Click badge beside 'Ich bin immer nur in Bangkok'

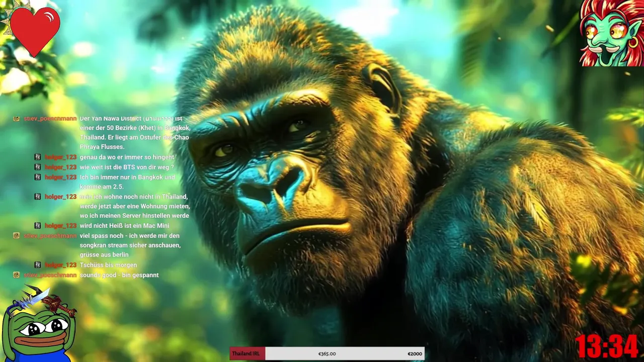coord(37,177)
